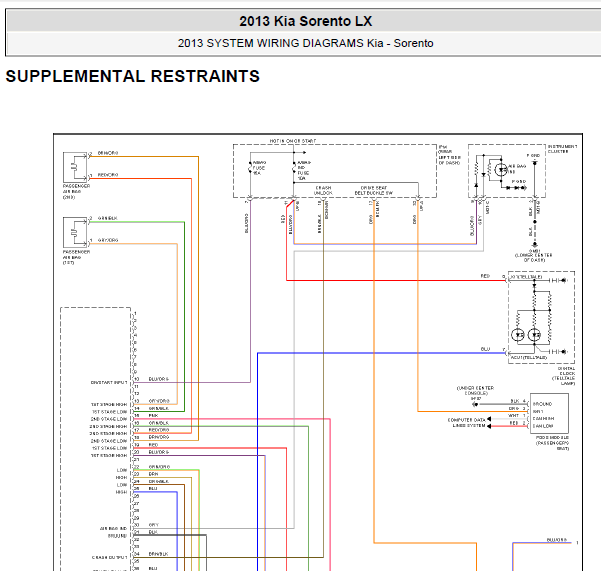
Task: Click the 'RED' wire label near digital clock
Action: pyautogui.click(x=485, y=276)
